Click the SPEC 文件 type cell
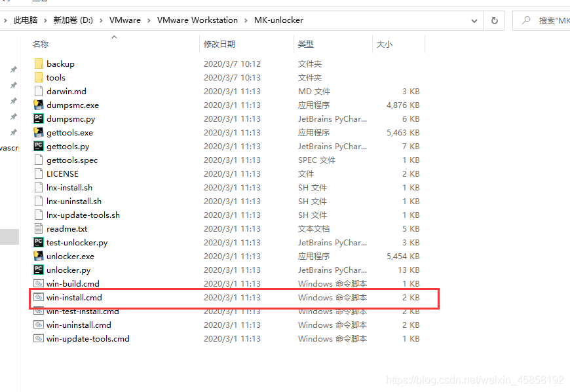Viewport: 570px width, 392px height. [316, 160]
